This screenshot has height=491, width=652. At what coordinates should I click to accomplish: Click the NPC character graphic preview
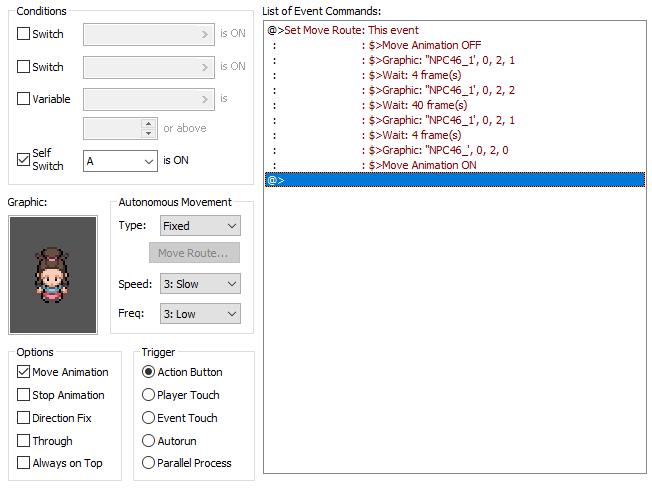click(x=55, y=273)
